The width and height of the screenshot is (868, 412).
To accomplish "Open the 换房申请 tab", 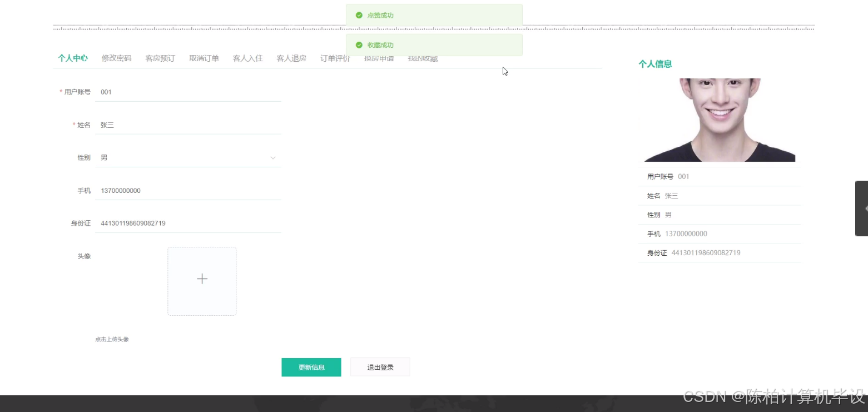I will [x=379, y=58].
